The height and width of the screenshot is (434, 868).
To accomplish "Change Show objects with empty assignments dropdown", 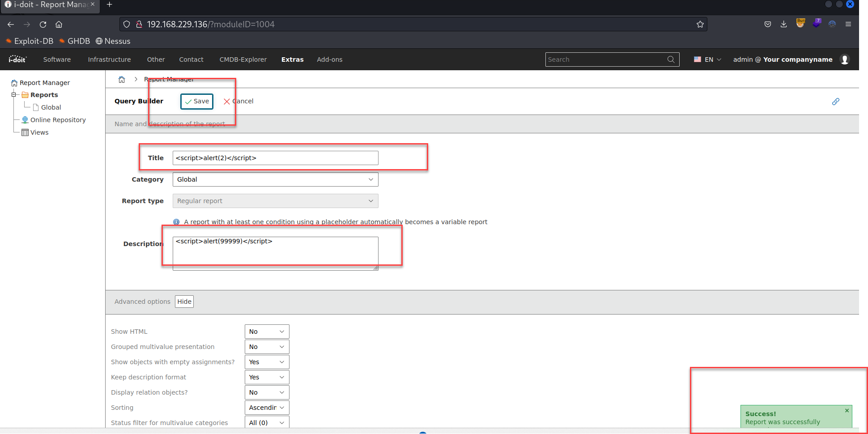I will [267, 362].
